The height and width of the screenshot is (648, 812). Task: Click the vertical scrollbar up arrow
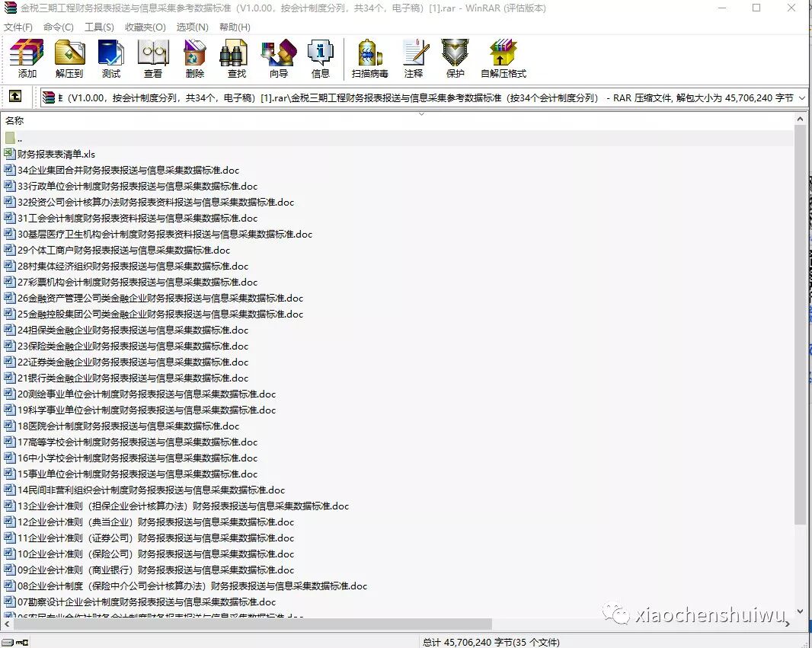[800, 119]
